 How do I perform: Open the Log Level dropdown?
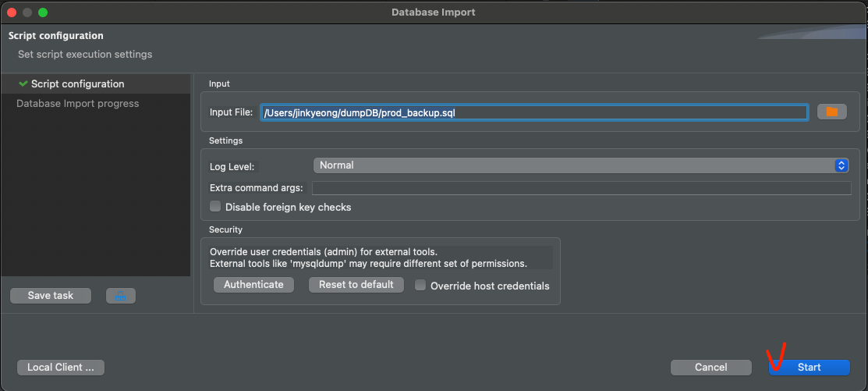pos(580,165)
